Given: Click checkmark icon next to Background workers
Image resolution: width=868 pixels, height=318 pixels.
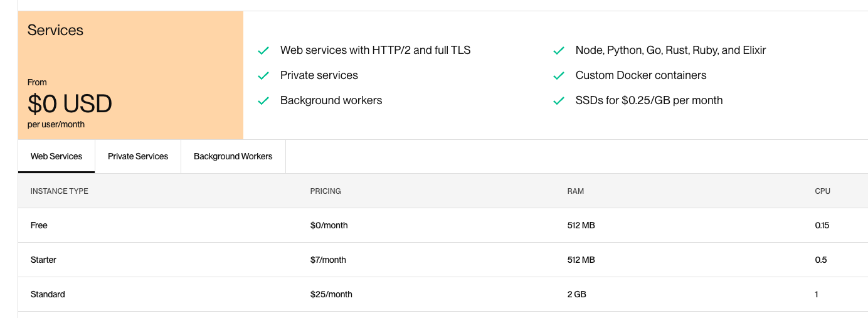Looking at the screenshot, I should [x=263, y=100].
